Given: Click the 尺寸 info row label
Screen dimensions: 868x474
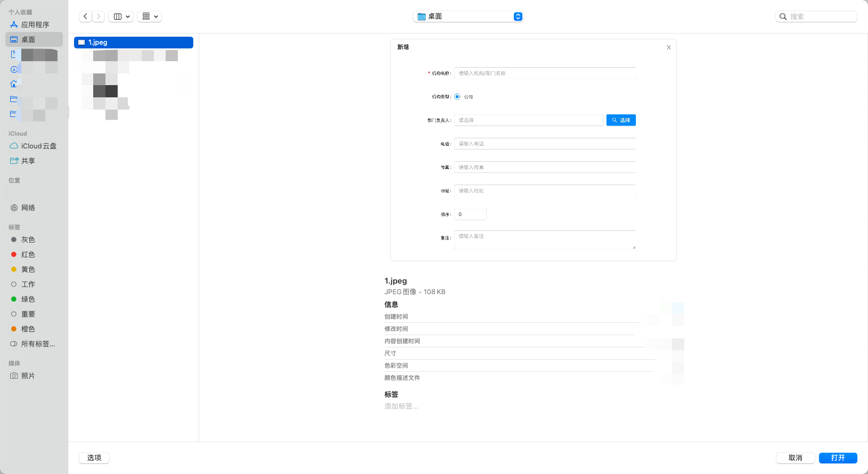Looking at the screenshot, I should (x=390, y=353).
